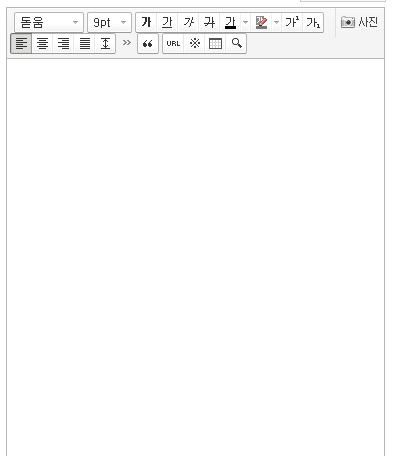The image size is (396, 470).
Task: Align text to the left
Action: pos(21,43)
